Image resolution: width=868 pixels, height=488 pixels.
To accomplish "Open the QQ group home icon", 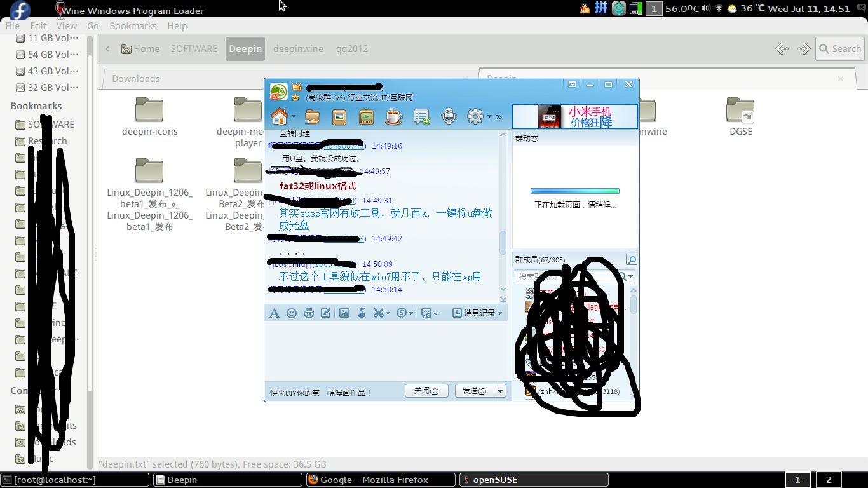I will point(280,116).
